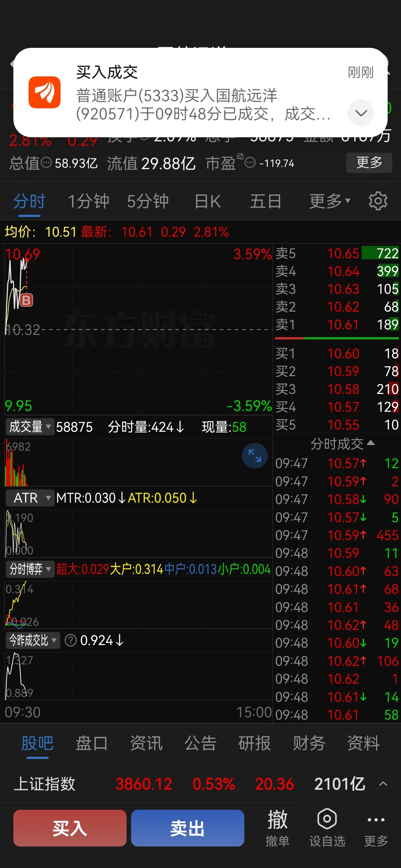Image resolution: width=401 pixels, height=868 pixels.
Task: Tap the 上证指数 value 3860.12
Action: point(144,784)
